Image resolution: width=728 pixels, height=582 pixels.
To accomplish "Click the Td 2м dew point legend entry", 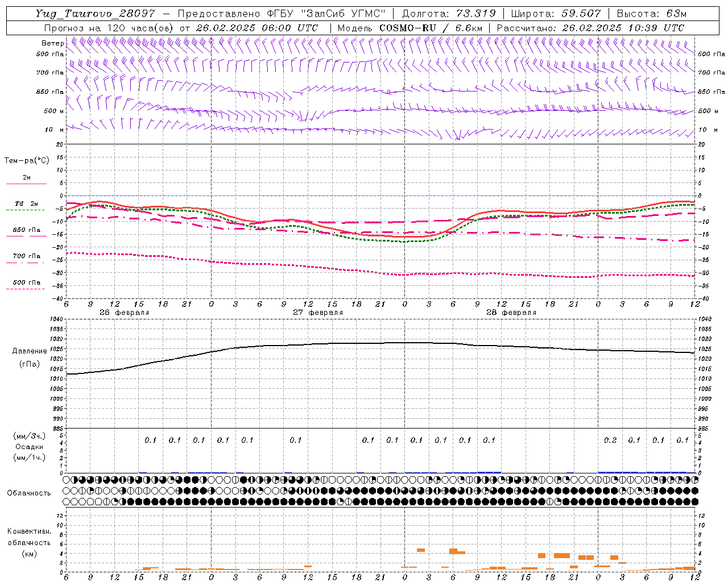I will point(27,203).
